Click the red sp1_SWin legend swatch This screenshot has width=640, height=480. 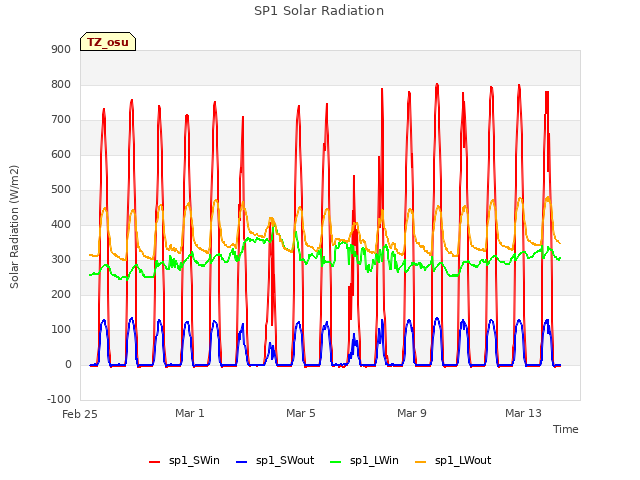click(155, 462)
